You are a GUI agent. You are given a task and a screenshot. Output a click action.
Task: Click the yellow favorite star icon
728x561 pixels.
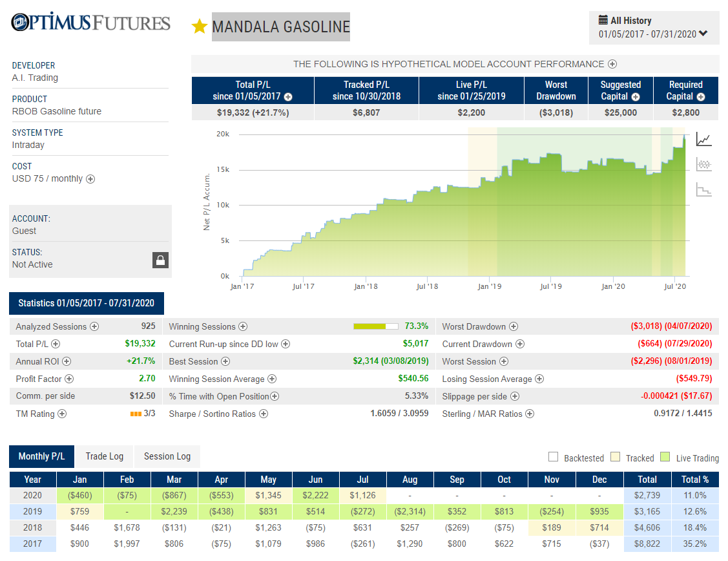coord(199,26)
